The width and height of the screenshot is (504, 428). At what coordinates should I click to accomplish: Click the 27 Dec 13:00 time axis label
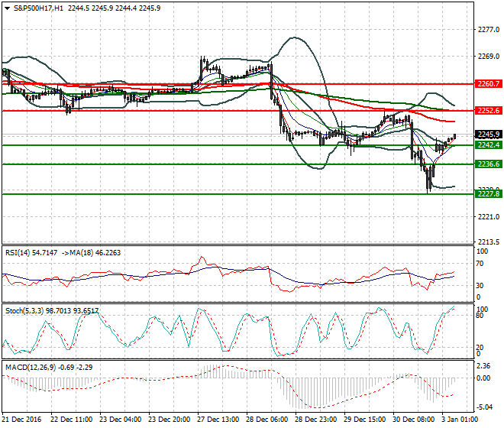click(x=218, y=420)
